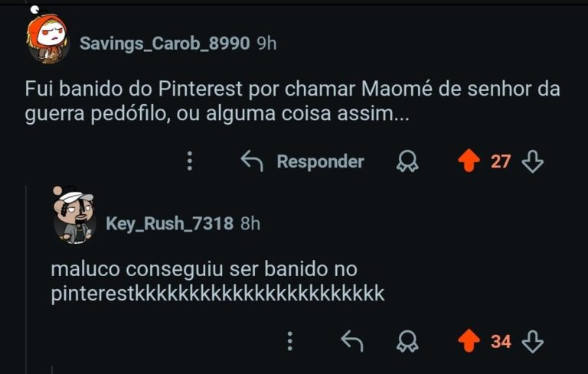Award Key_Rush_7318's reply
The height and width of the screenshot is (374, 588).
click(x=407, y=341)
